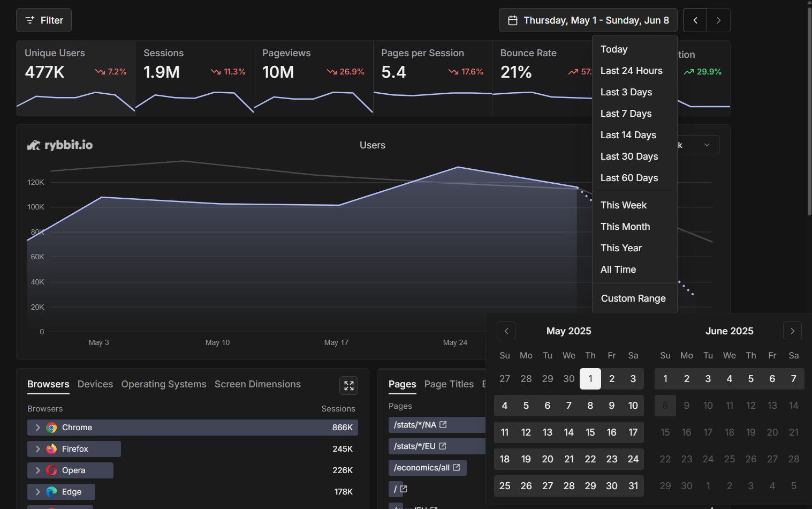
Task: Click the rybbit.io logo
Action: 60,145
